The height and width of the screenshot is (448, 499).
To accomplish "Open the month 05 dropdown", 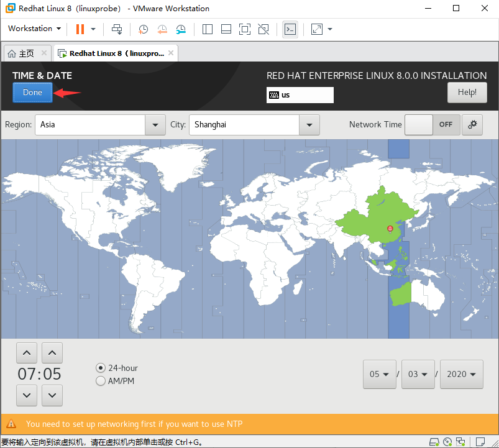I will coord(379,374).
